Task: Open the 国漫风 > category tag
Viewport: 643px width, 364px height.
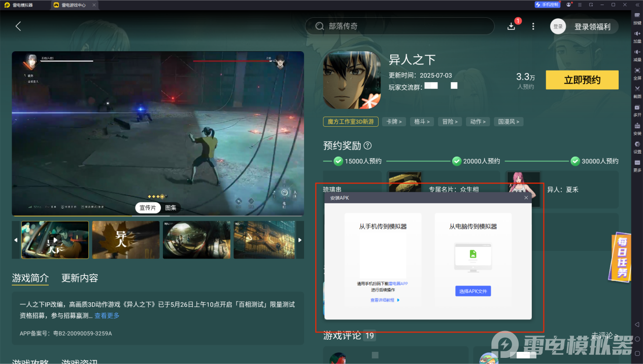Action: [x=509, y=122]
